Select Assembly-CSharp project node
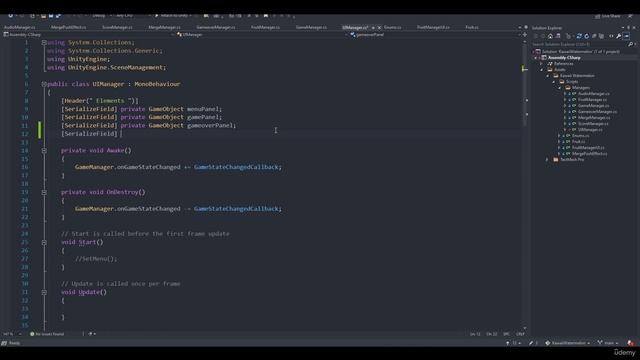The width and height of the screenshot is (640, 360). [564, 58]
